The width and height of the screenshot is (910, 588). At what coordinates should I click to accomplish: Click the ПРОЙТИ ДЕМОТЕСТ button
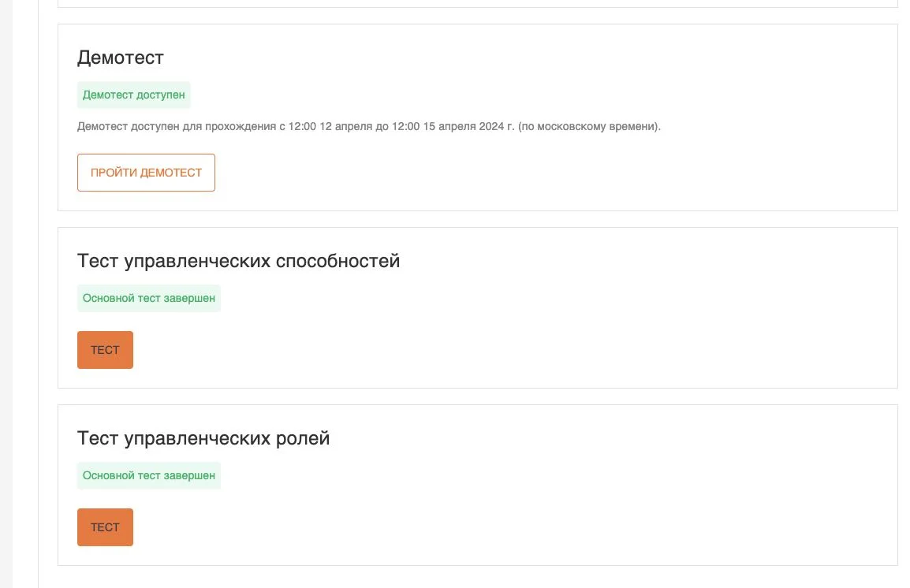pyautogui.click(x=146, y=172)
